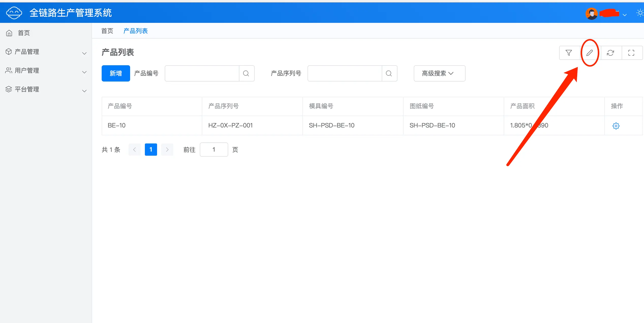This screenshot has height=323, width=644.
Task: Click the pencil edit icon
Action: [x=590, y=53]
